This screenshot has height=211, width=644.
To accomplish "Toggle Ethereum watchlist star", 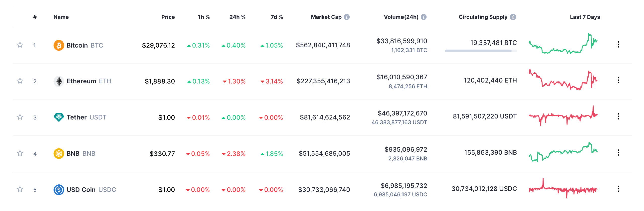I will coord(20,81).
